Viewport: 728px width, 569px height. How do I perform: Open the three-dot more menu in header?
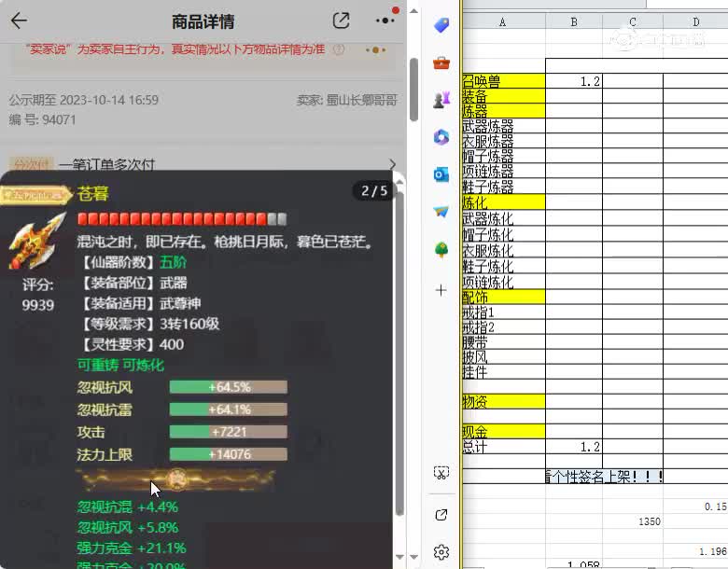coord(385,21)
